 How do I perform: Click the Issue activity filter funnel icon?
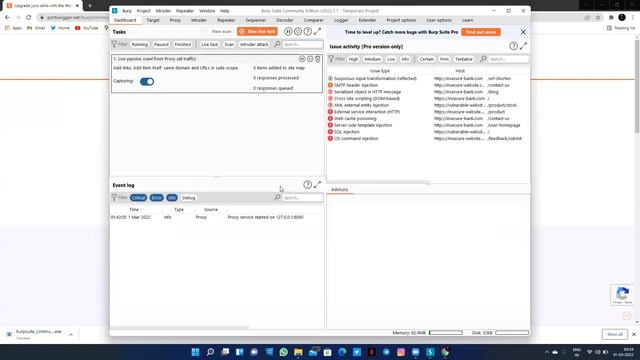click(331, 59)
